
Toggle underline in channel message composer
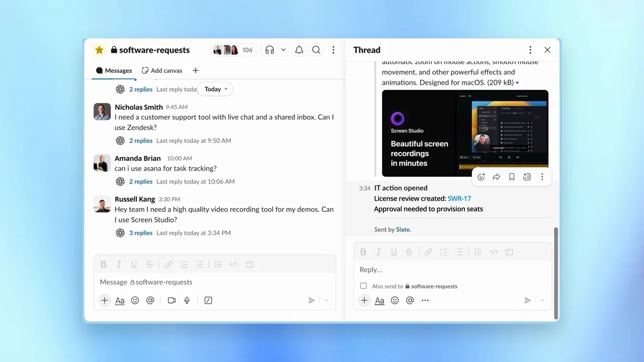(x=134, y=264)
